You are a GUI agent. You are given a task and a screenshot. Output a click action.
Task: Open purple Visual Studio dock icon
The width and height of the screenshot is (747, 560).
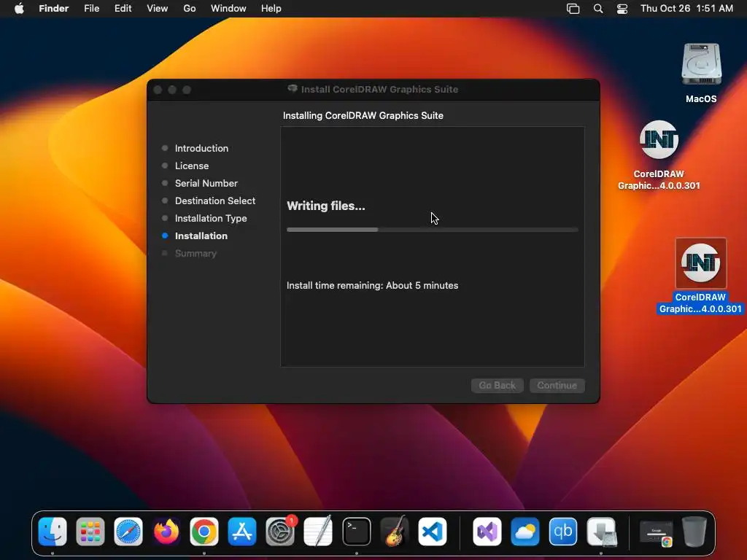[x=487, y=532]
